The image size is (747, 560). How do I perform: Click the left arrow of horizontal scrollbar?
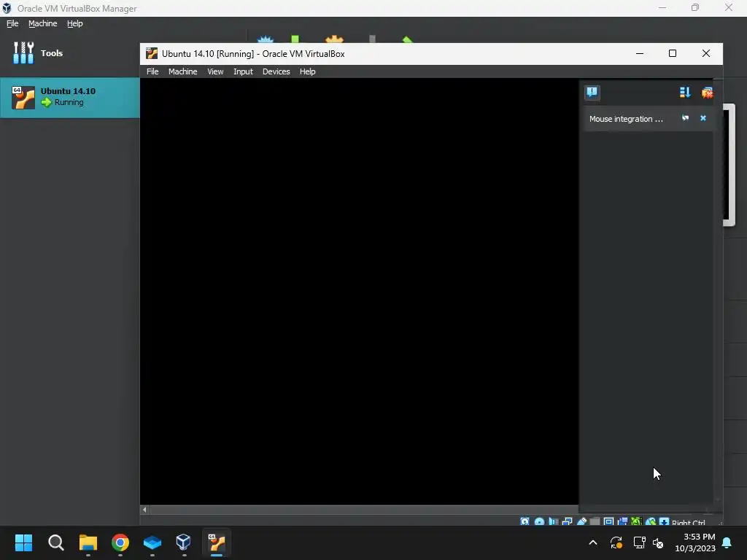point(145,510)
